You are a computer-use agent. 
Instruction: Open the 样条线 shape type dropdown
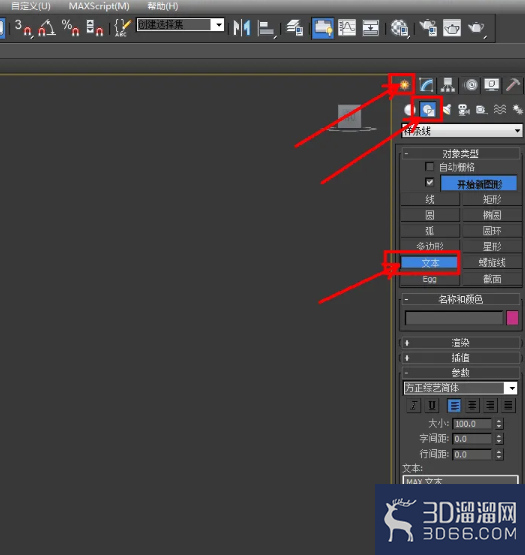pos(462,131)
